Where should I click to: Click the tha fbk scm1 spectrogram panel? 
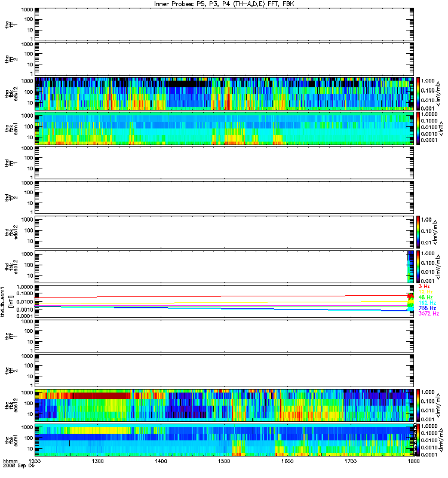225,128
